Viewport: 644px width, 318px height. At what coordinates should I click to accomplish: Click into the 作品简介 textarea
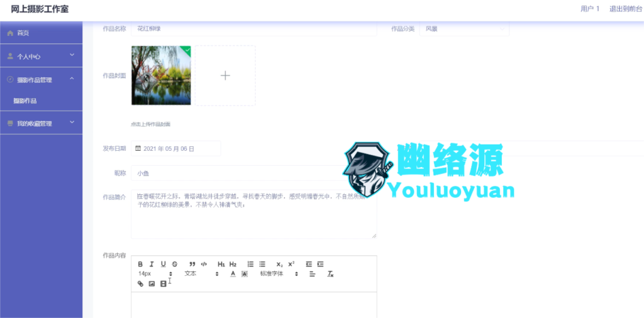pyautogui.click(x=254, y=214)
